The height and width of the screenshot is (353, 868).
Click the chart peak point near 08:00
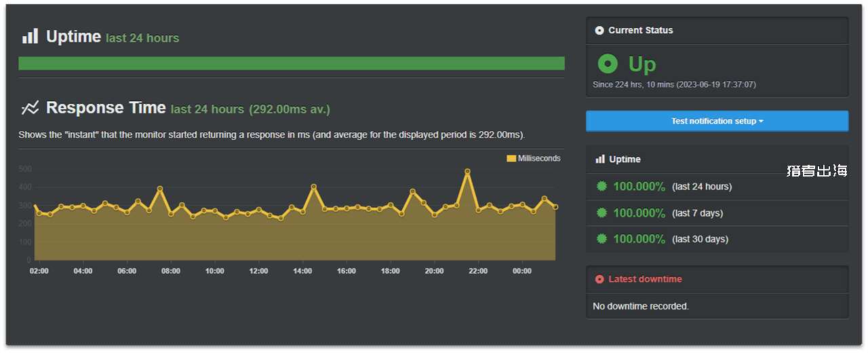(160, 189)
